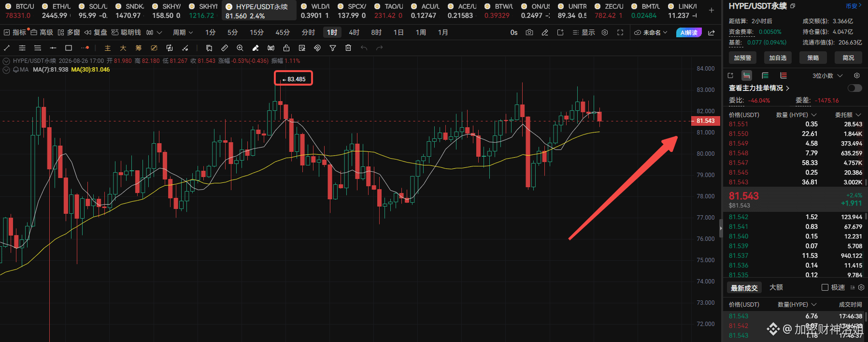Select the measuring ruler tool
The width and height of the screenshot is (868, 342).
coord(225,48)
